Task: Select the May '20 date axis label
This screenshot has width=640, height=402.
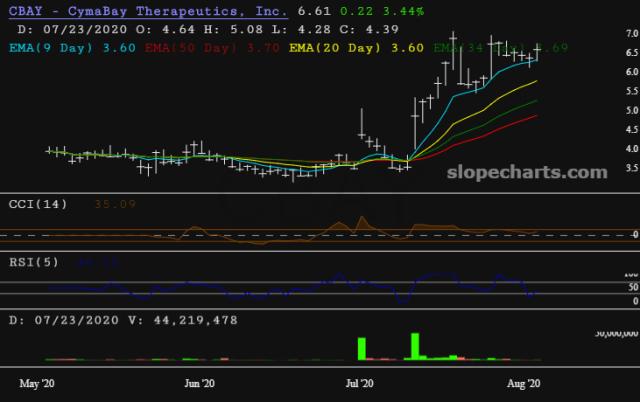Action: pos(36,383)
